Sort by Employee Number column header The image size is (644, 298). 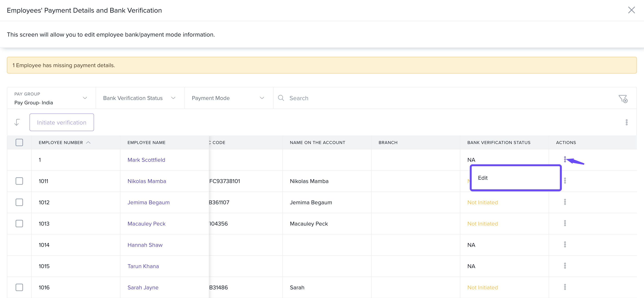point(61,142)
